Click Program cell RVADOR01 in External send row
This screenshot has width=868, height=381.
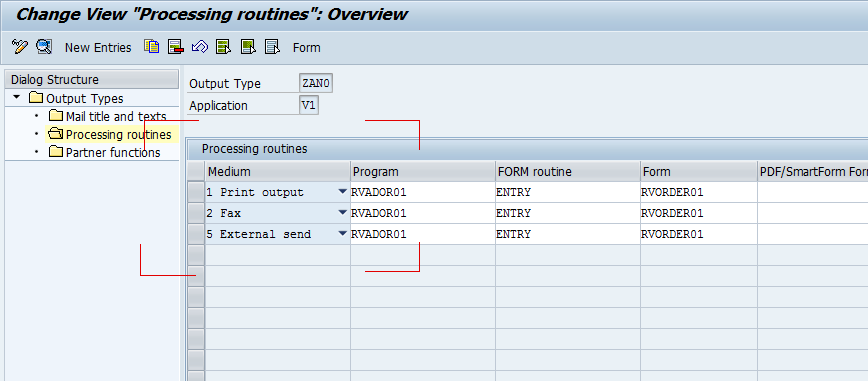click(x=423, y=234)
